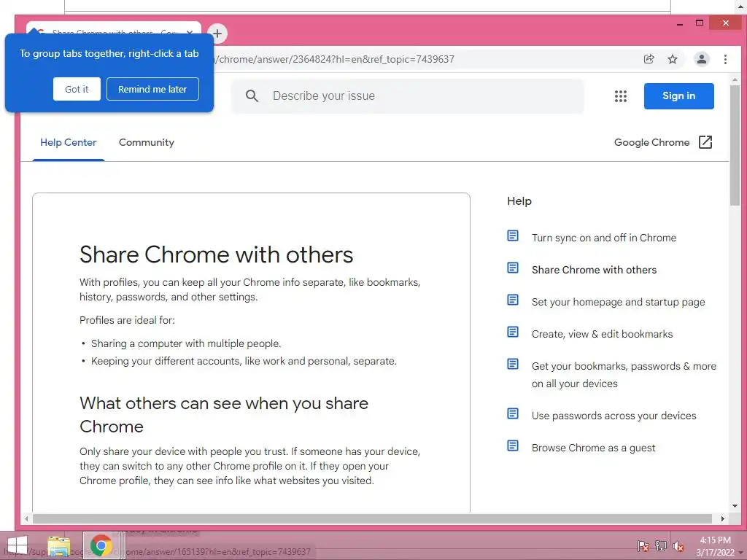Click the Profiles are ideal for: text
Viewport: 747px width, 560px height.
click(127, 320)
